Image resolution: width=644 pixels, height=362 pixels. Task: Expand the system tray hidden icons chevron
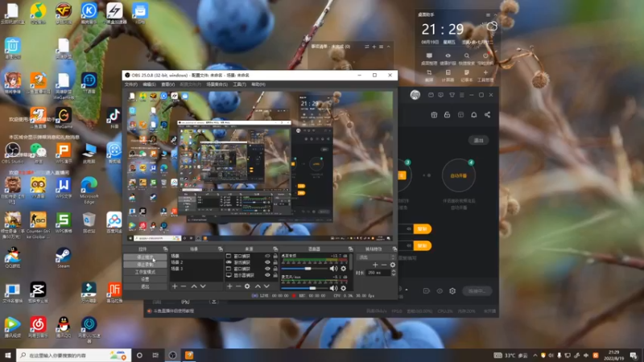coord(535,356)
